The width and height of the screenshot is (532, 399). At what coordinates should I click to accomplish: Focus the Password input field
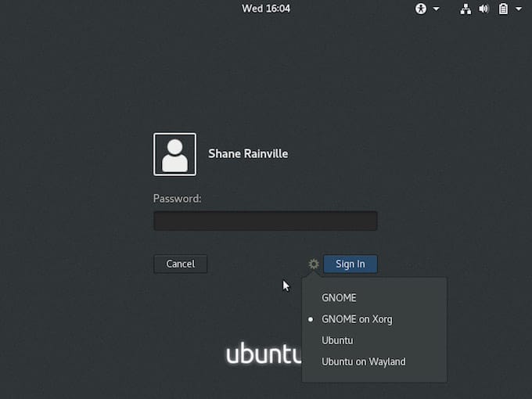265,221
